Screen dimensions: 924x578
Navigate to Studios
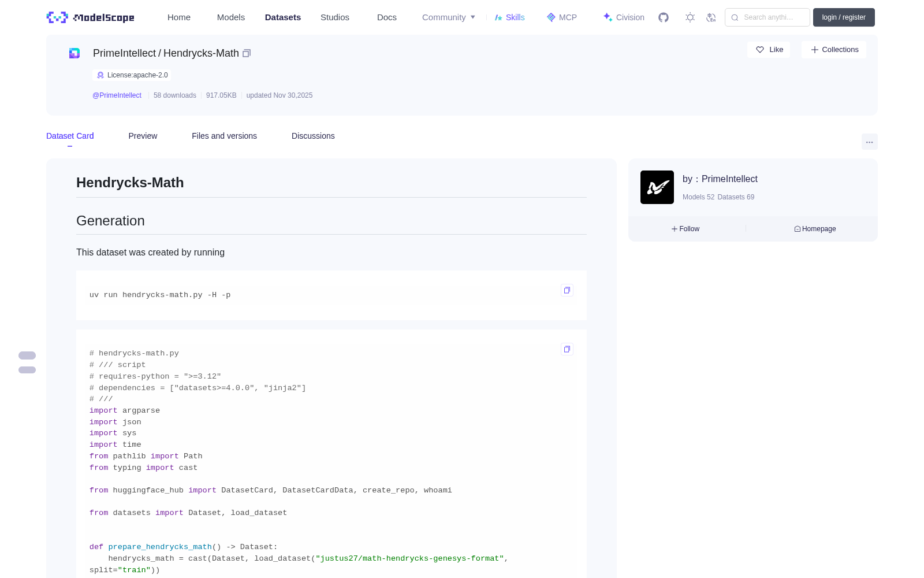[x=335, y=17]
